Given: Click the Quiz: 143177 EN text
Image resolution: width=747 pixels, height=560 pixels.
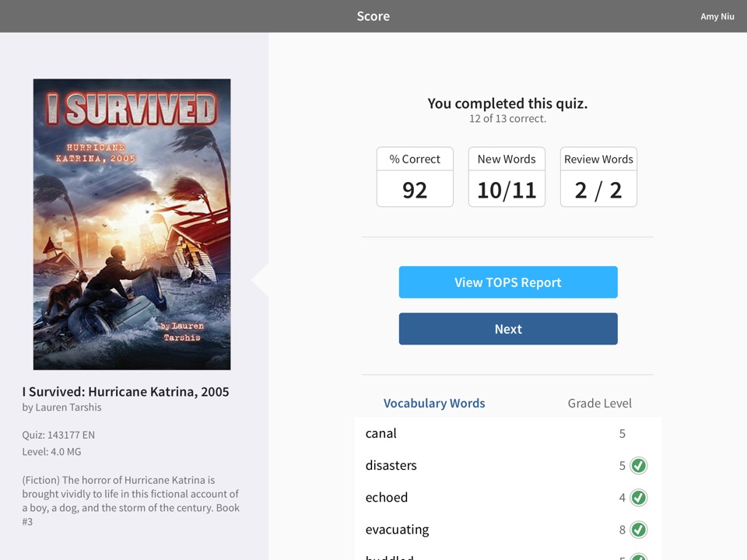Looking at the screenshot, I should click(x=58, y=435).
